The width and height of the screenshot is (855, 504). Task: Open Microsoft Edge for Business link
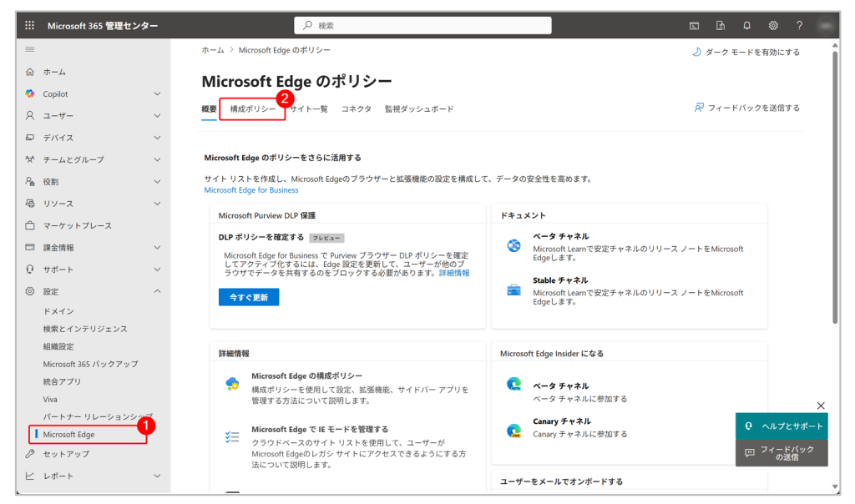(x=250, y=190)
